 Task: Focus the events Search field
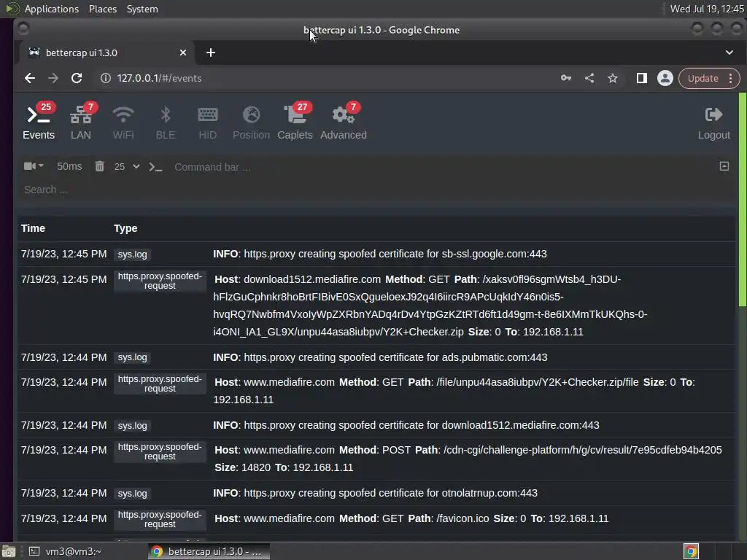coord(376,190)
